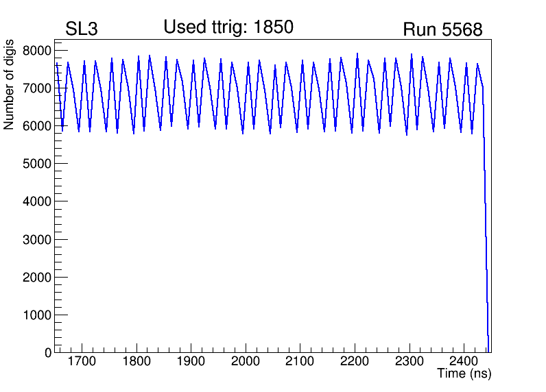
Task: Click the 2100 x-axis tick label
Action: pyautogui.click(x=300, y=362)
